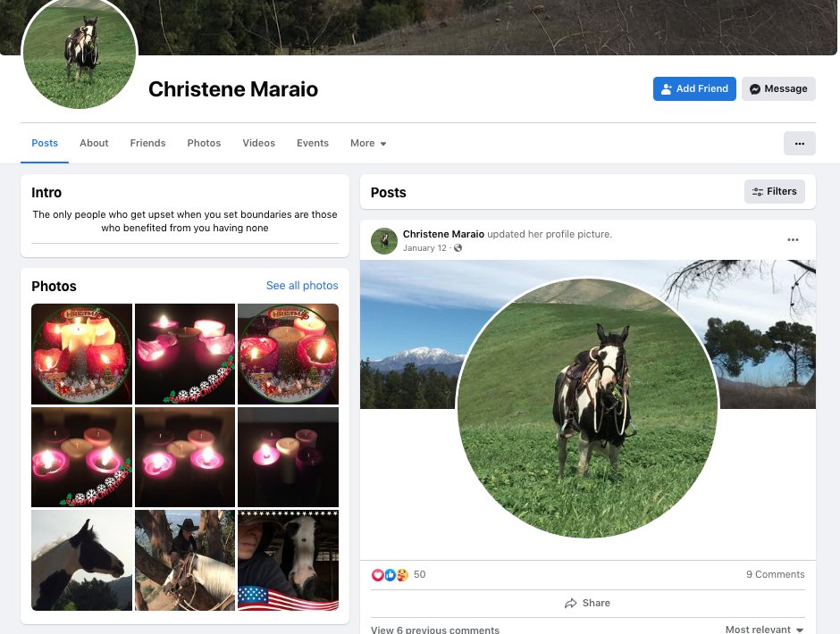Click the thumbs-up like reaction icon

point(390,575)
